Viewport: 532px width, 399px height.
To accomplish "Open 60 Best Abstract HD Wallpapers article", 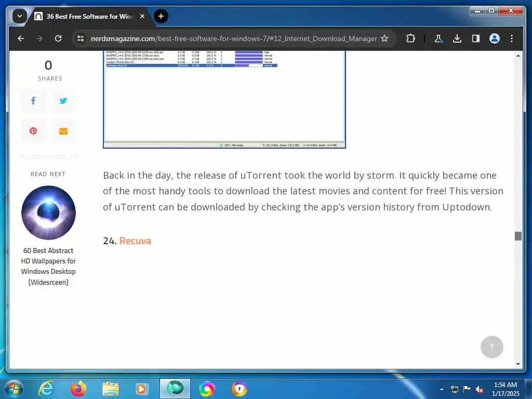I will click(x=48, y=267).
